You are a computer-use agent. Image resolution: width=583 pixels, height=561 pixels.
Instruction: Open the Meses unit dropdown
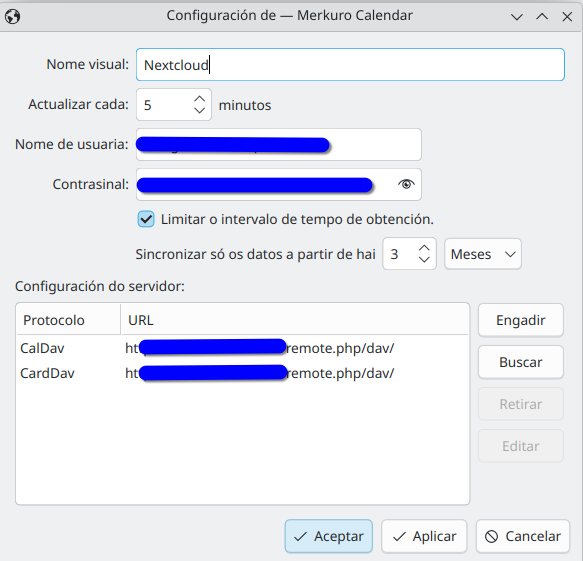[x=483, y=254]
